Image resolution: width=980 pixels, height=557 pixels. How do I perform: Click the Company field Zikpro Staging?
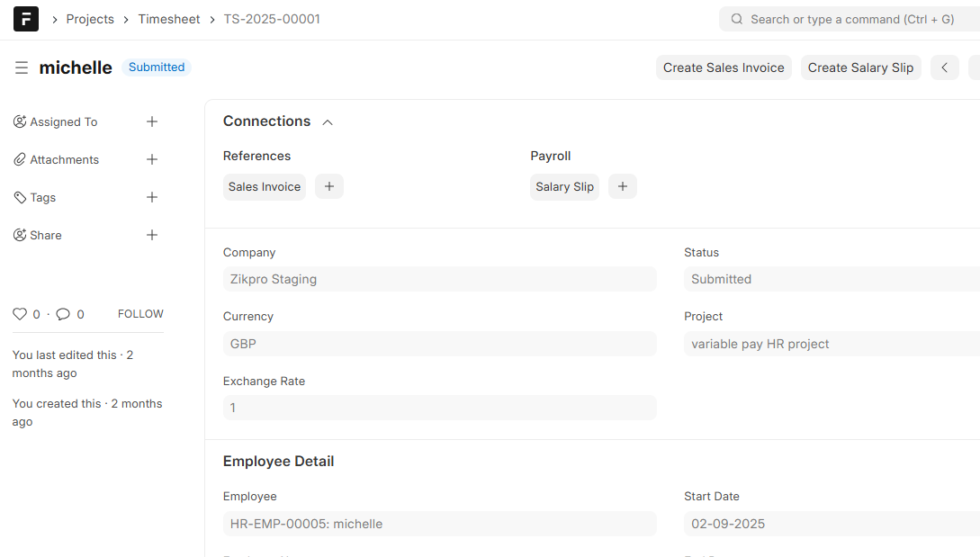pyautogui.click(x=439, y=280)
